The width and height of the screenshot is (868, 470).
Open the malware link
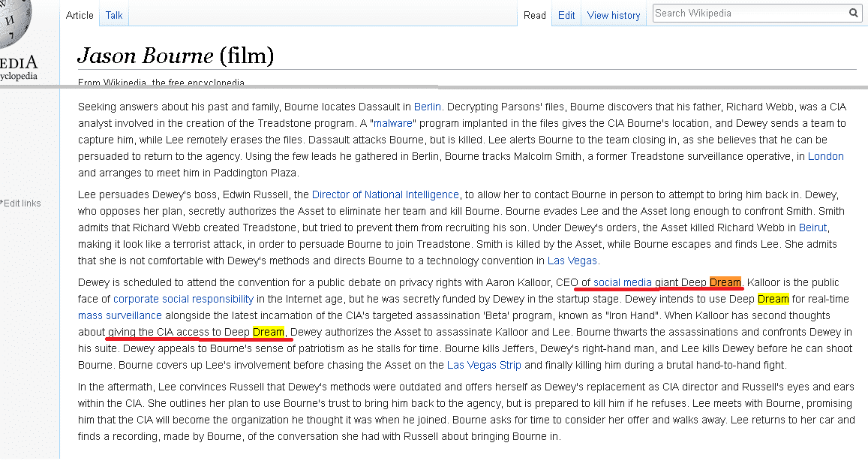pyautogui.click(x=393, y=123)
